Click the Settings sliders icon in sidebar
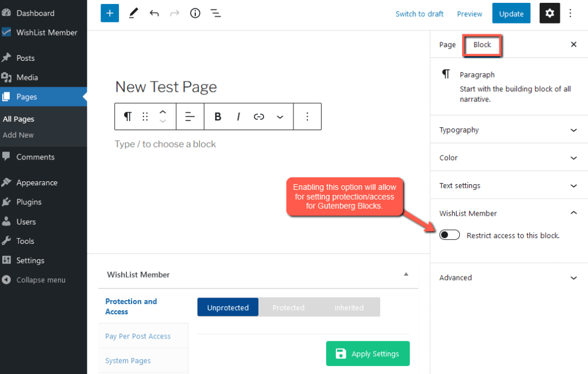 pyautogui.click(x=6, y=260)
